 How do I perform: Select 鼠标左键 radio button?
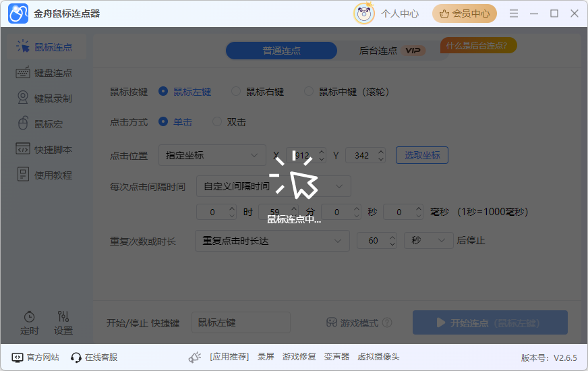click(163, 91)
